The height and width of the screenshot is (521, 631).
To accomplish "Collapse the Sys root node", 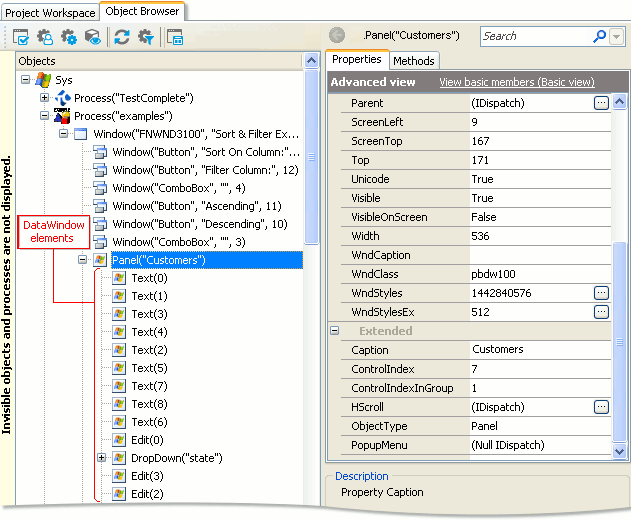I will [26, 80].
